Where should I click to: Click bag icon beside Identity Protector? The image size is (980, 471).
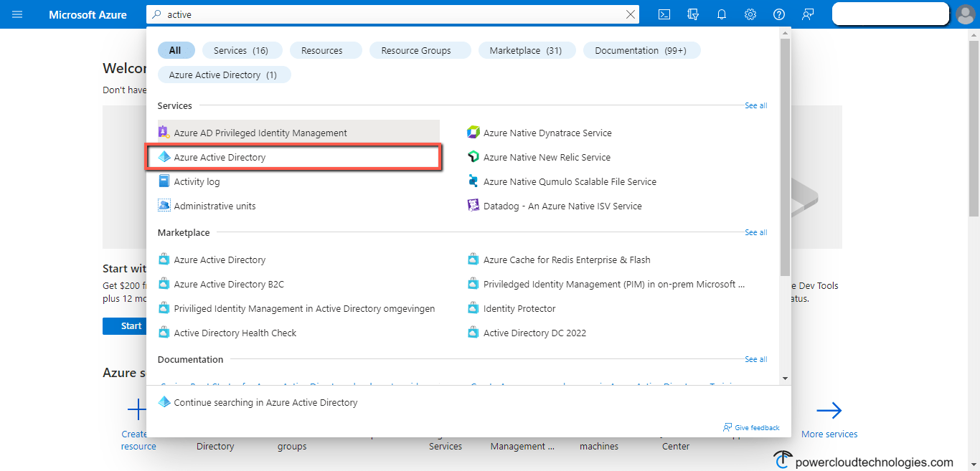click(473, 308)
